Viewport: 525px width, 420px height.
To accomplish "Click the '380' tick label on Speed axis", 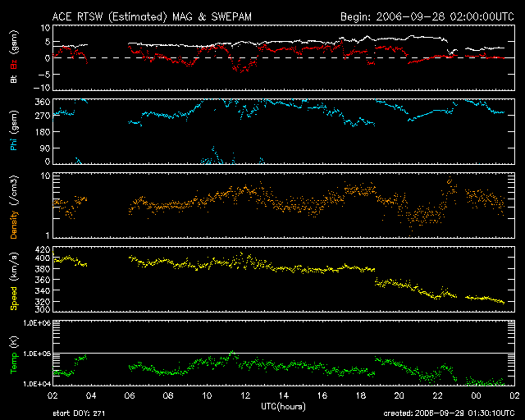I will pyautogui.click(x=43, y=268).
